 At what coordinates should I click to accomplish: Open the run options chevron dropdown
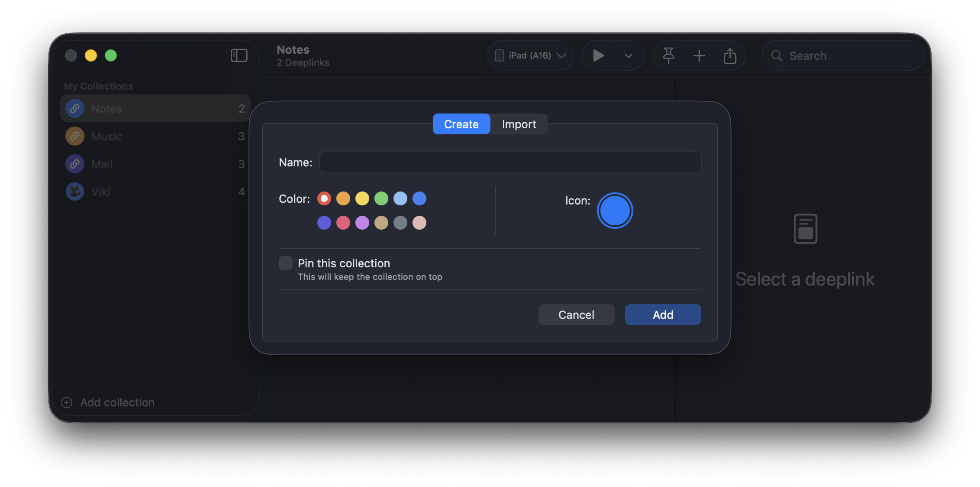tap(629, 55)
